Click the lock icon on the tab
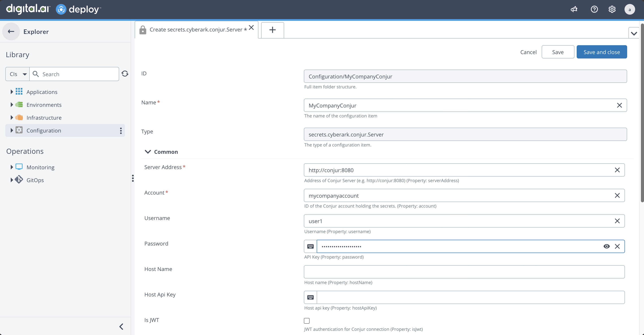 143,30
